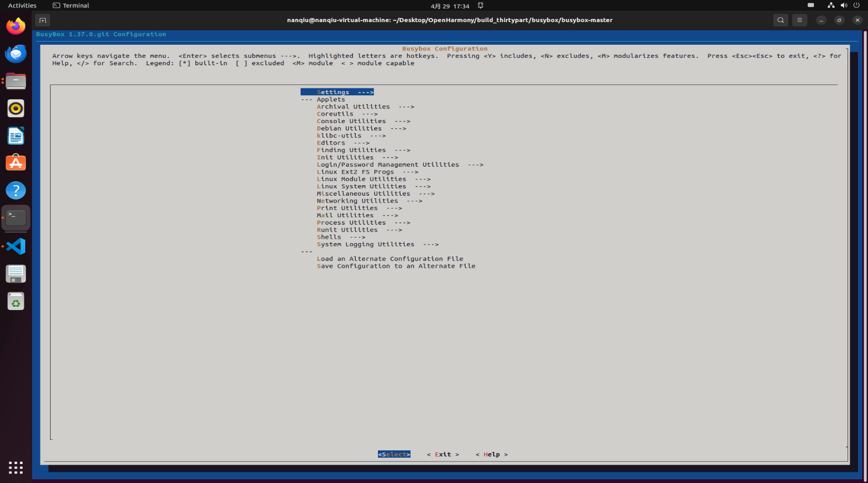Expand the Editors submenu
Image resolution: width=868 pixels, height=483 pixels.
click(343, 143)
